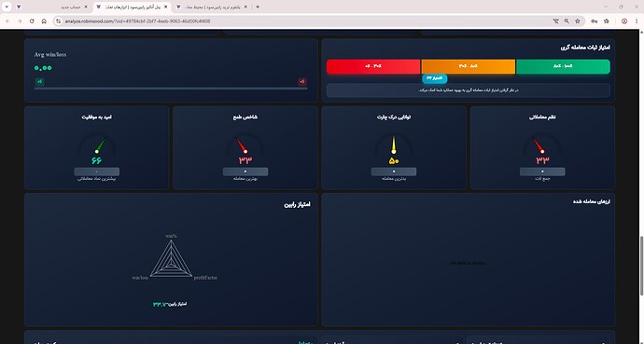Open the red profile icon in toolbar
The width and height of the screenshot is (644, 344).
click(624, 21)
